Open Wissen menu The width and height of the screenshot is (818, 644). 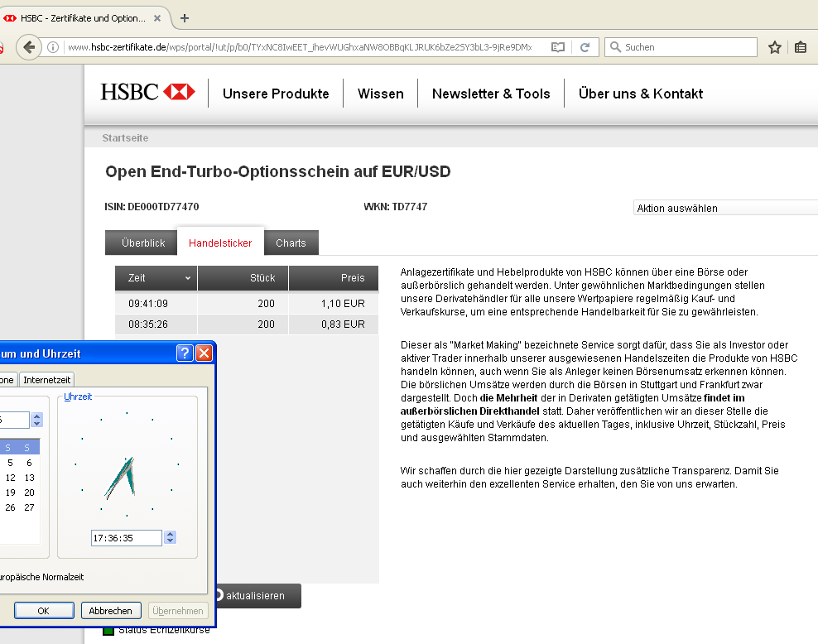point(380,94)
